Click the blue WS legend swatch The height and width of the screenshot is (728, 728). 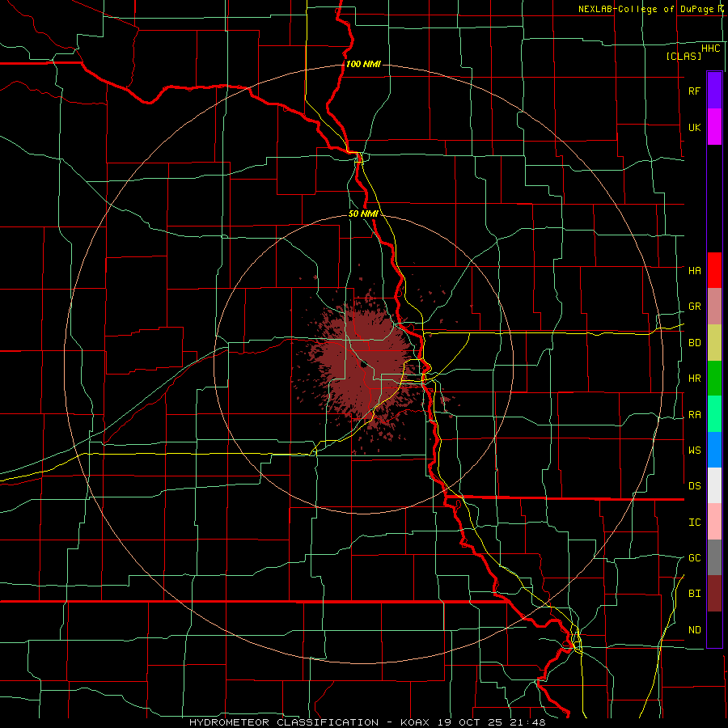pyautogui.click(x=714, y=450)
